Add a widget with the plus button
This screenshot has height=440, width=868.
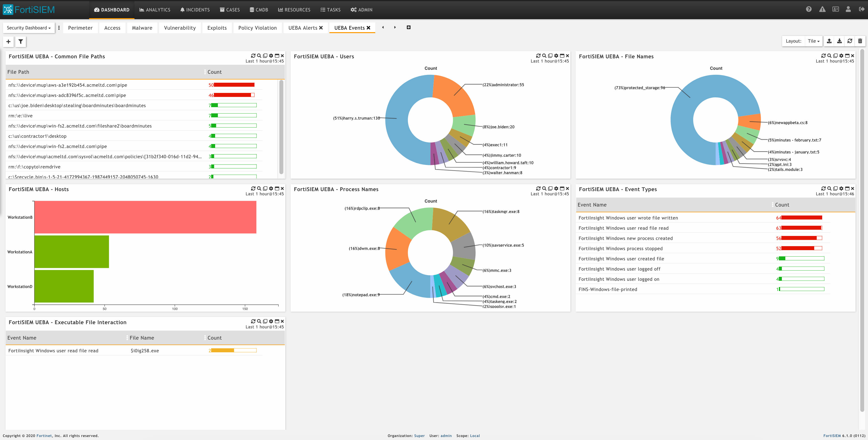(8, 41)
